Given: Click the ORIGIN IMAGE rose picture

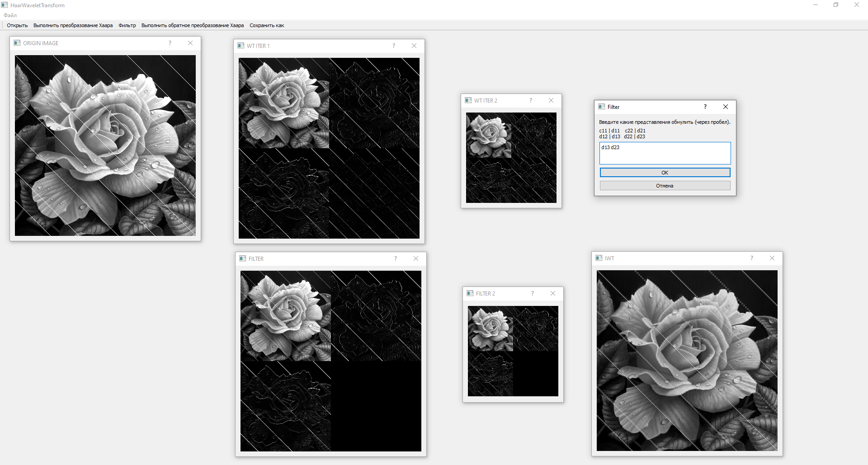Looking at the screenshot, I should (x=105, y=146).
